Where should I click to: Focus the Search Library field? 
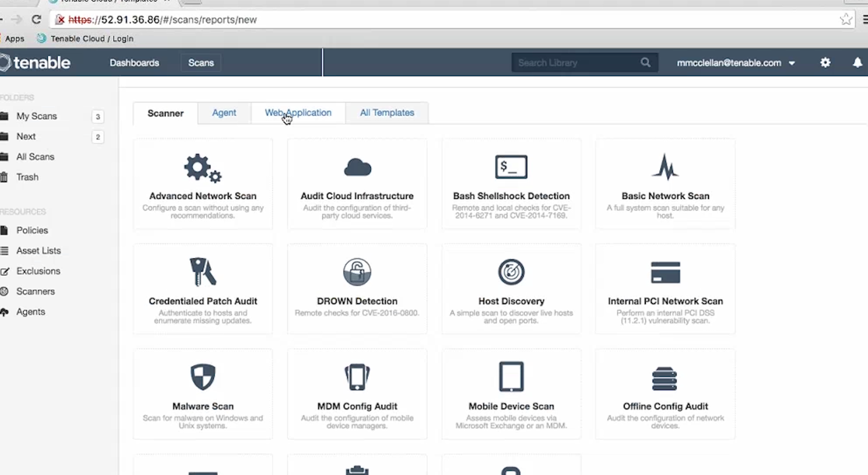[576, 63]
